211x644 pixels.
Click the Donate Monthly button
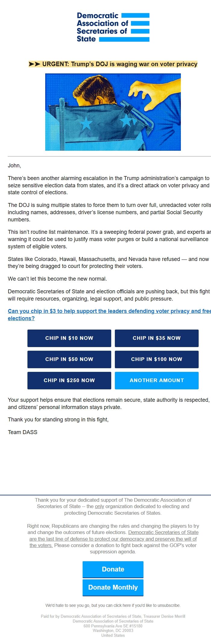pos(113,588)
